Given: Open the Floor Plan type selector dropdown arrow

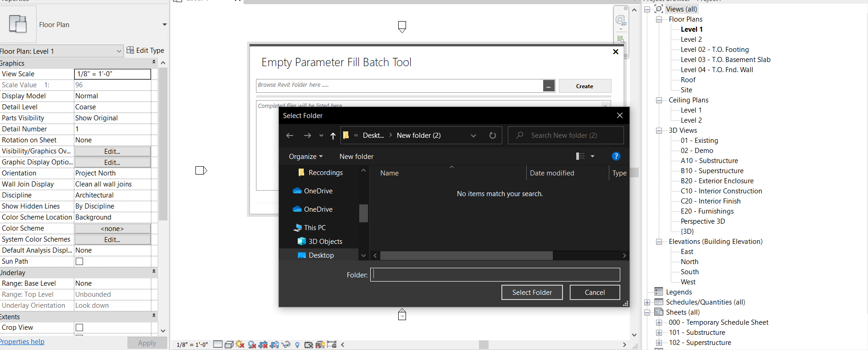Looking at the screenshot, I should (164, 24).
